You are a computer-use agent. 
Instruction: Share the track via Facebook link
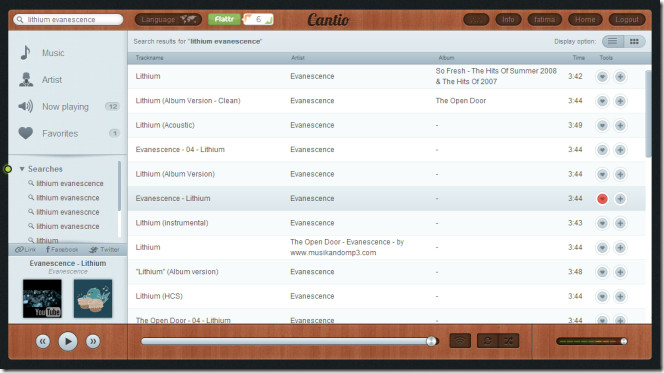click(x=62, y=250)
